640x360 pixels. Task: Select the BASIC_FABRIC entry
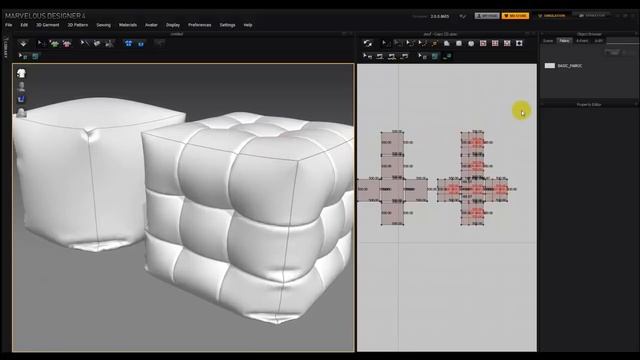coord(569,66)
